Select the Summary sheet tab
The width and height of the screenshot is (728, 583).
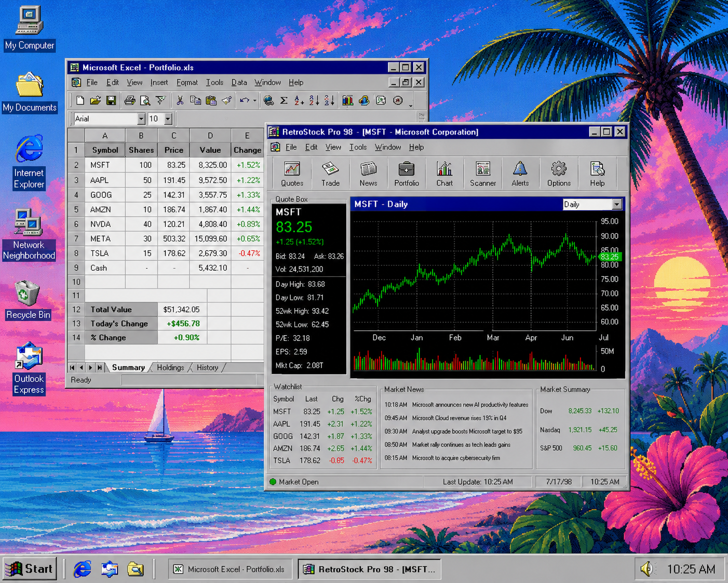tap(128, 368)
